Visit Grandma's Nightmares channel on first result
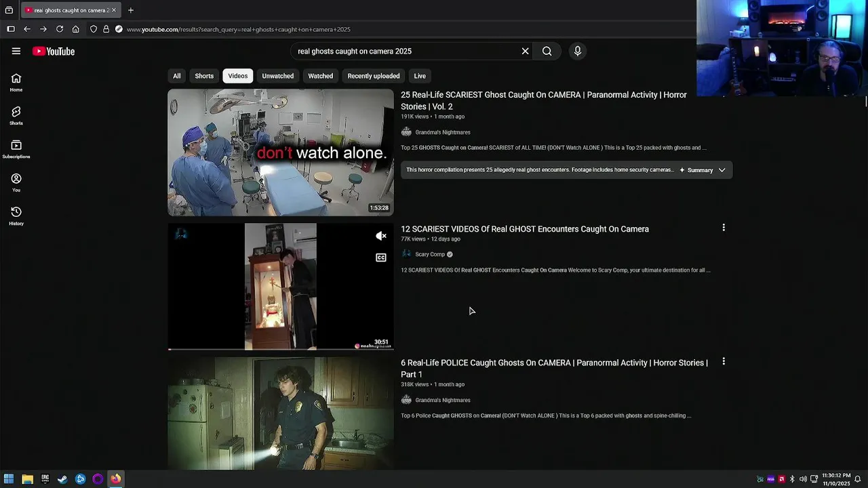 443,132
